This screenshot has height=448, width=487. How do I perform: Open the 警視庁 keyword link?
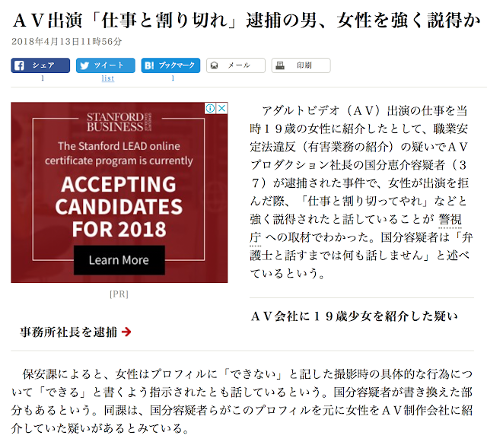pos(450,220)
